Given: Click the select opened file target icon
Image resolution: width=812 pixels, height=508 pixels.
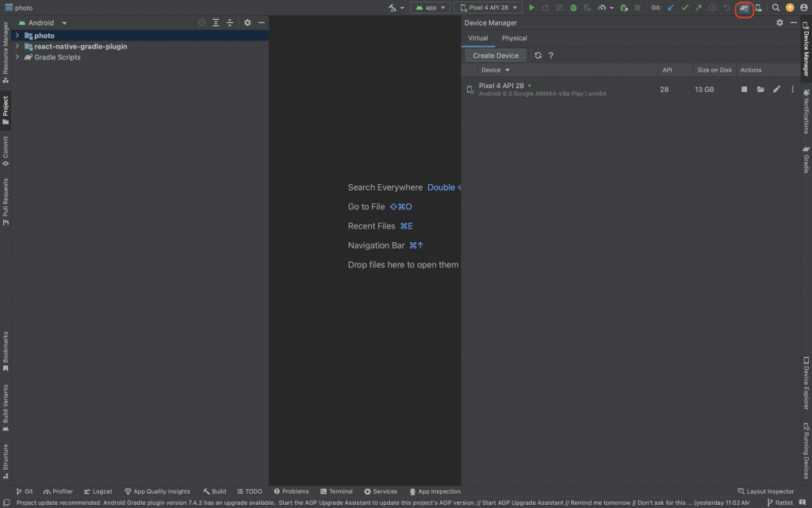Looking at the screenshot, I should [x=202, y=23].
